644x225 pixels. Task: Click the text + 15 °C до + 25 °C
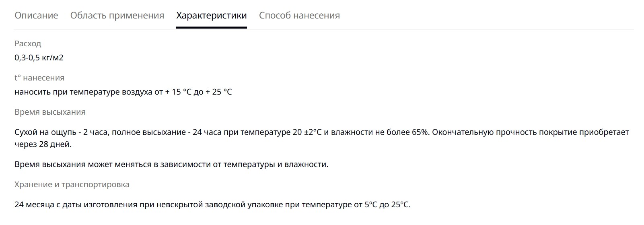coord(199,92)
